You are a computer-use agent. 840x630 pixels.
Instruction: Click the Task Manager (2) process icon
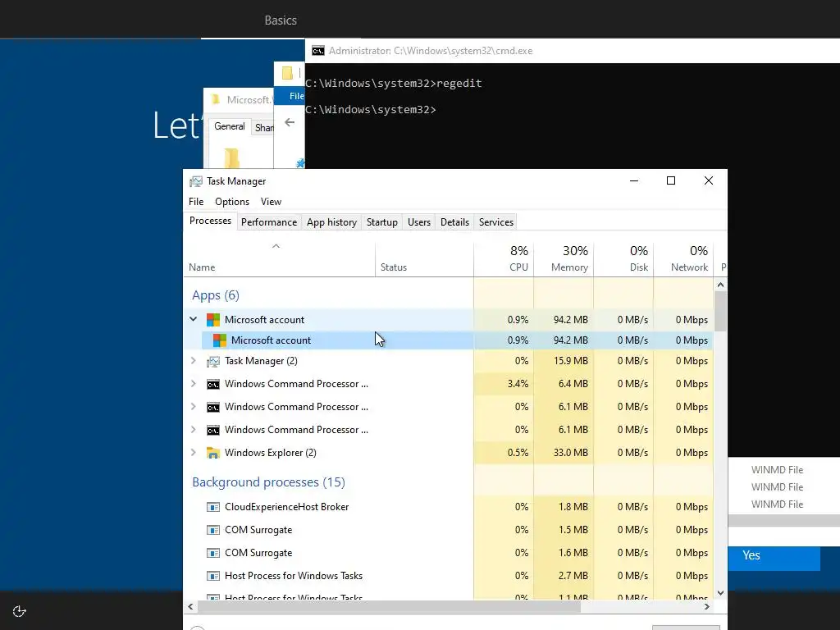(213, 361)
